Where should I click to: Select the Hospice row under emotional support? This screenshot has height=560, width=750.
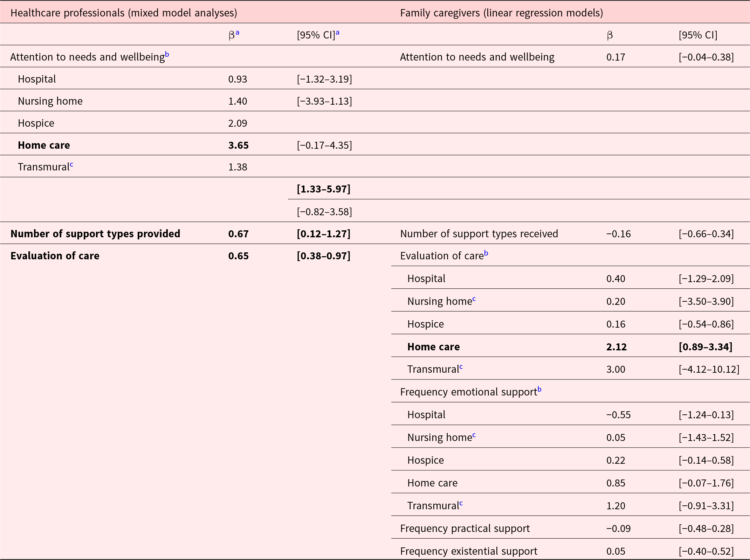point(425,460)
